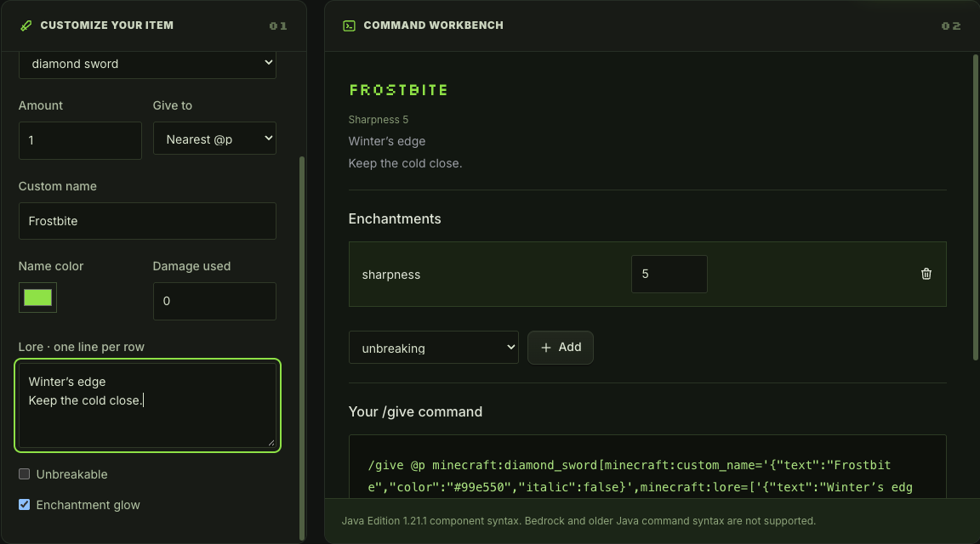Screen dimensions: 980x544
Task: Click the Java Edition 1.21.1 syntax note
Action: (x=578, y=521)
